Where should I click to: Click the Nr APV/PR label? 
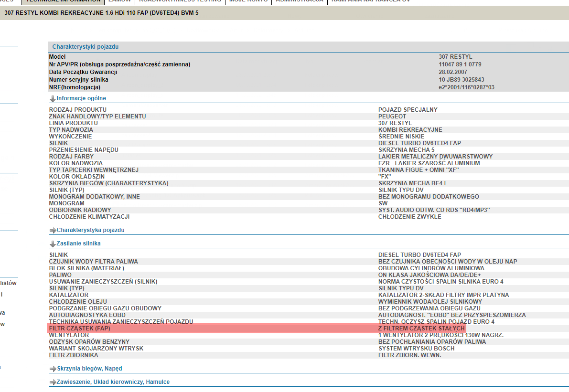point(119,64)
